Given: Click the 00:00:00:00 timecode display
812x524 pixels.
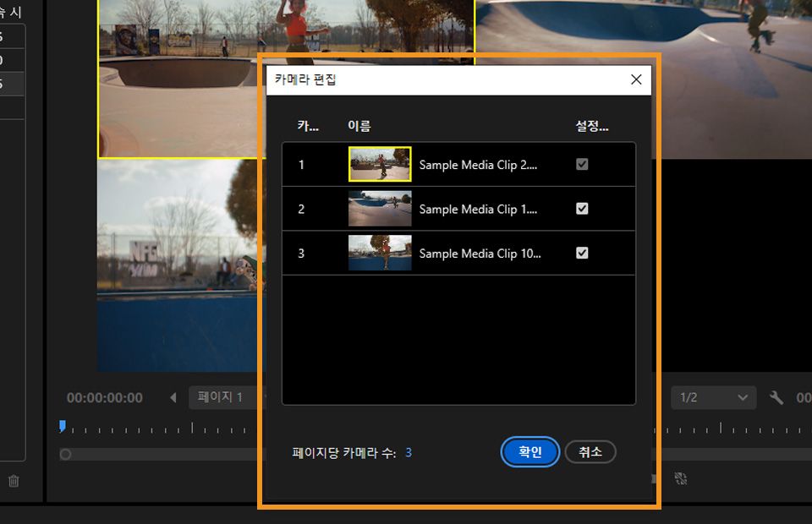Looking at the screenshot, I should coord(105,398).
